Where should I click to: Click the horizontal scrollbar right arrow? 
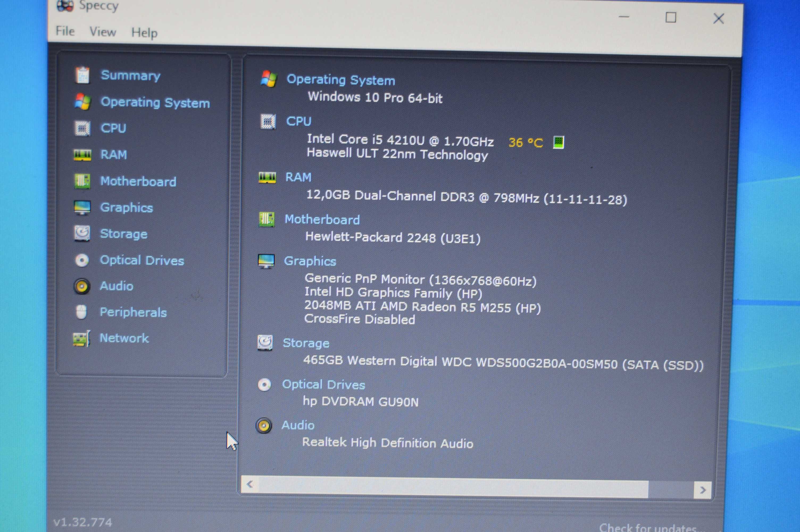coord(702,490)
